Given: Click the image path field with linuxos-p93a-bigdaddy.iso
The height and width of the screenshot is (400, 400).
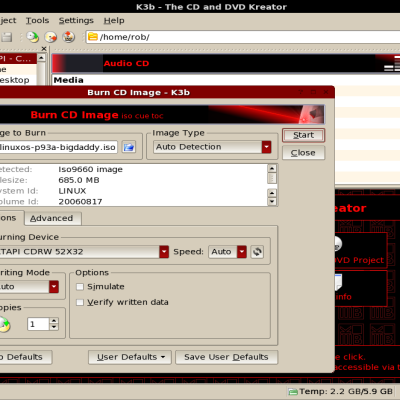Looking at the screenshot, I should (59, 147).
